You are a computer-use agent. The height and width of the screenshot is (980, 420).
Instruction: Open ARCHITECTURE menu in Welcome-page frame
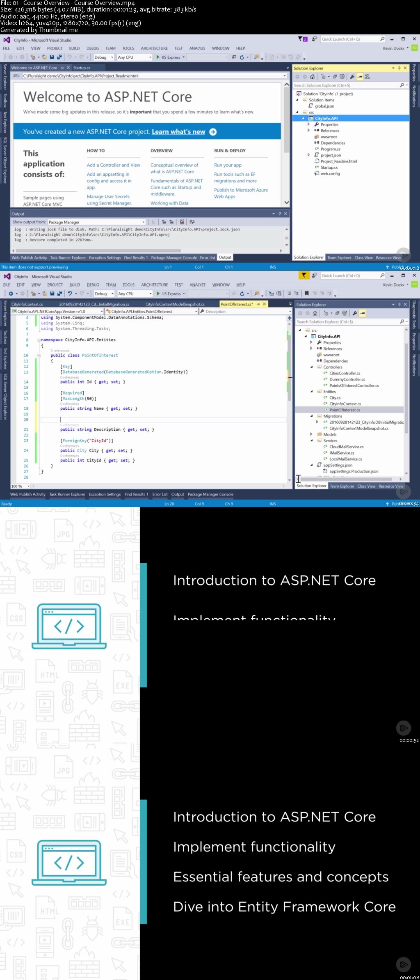154,48
